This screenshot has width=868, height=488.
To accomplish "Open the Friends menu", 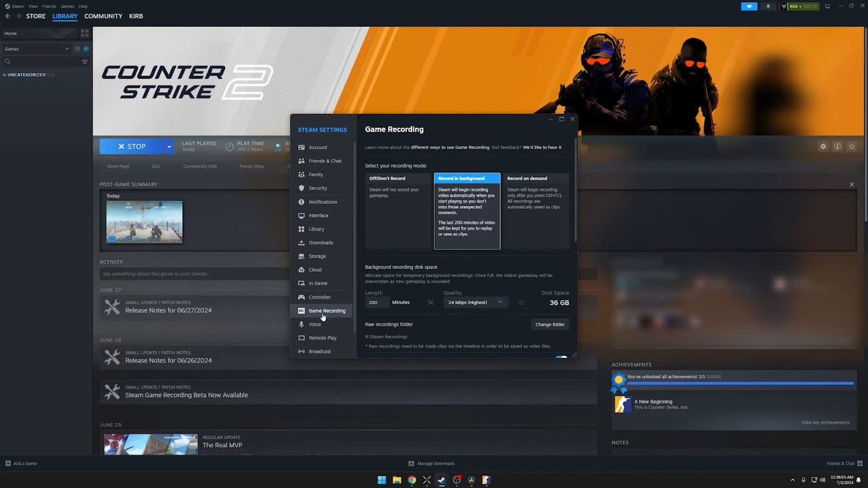I will tap(49, 7).
